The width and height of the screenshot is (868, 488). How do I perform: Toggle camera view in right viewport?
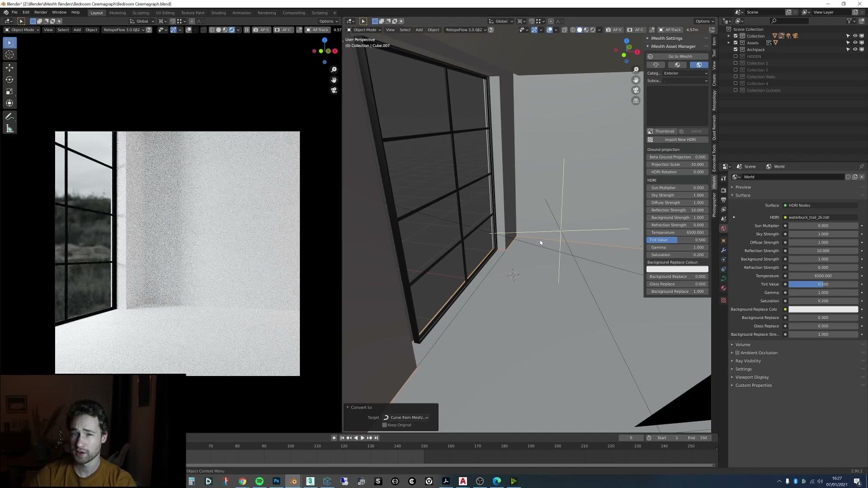point(636,90)
